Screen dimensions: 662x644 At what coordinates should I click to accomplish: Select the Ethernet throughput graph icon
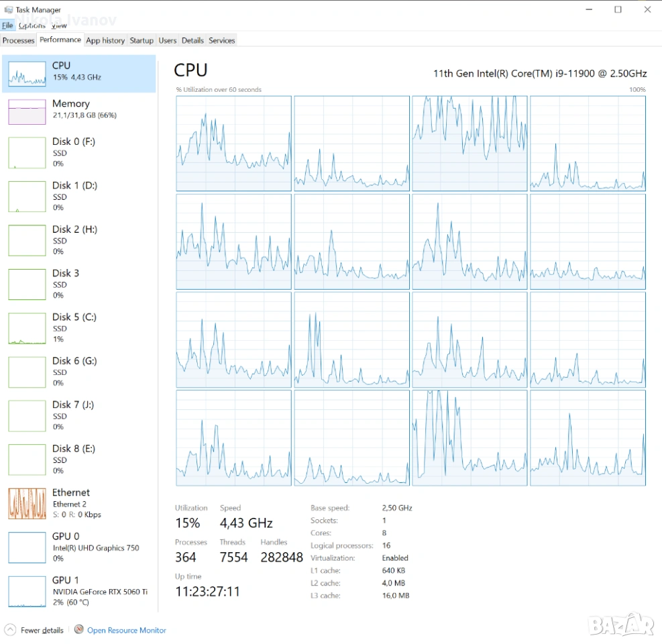coord(27,504)
